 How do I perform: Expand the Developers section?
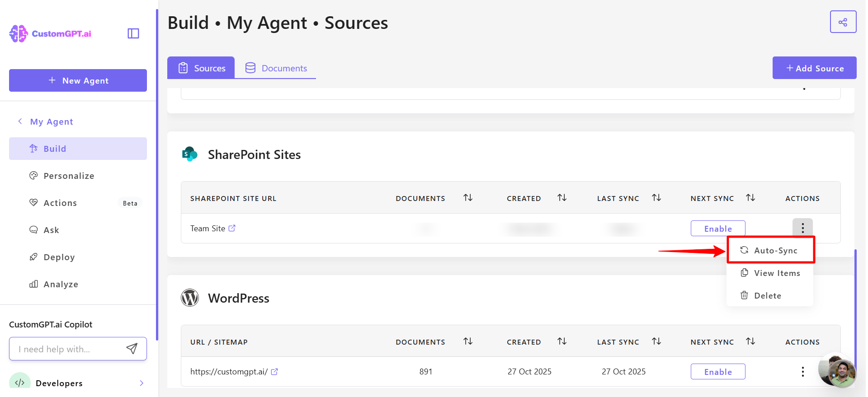[x=142, y=383]
